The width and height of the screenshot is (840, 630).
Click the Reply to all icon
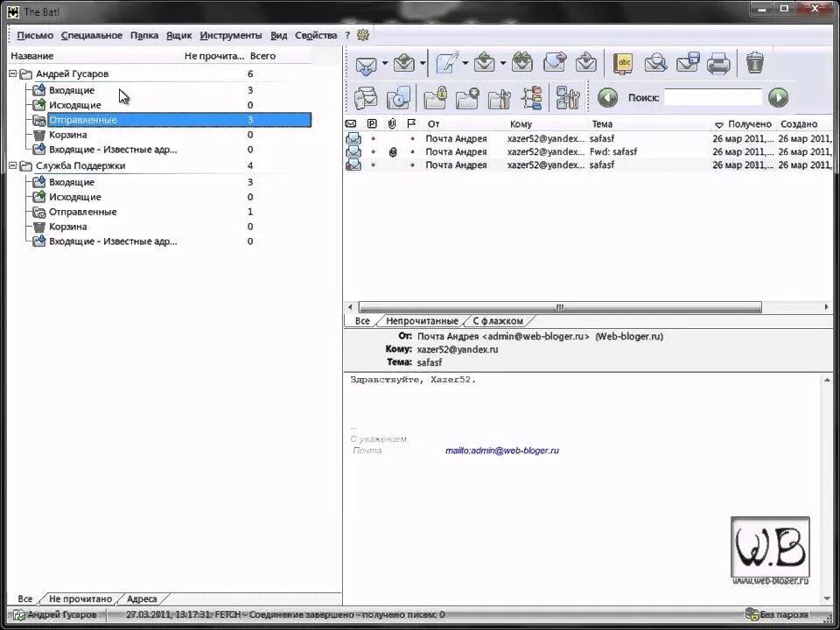click(521, 62)
